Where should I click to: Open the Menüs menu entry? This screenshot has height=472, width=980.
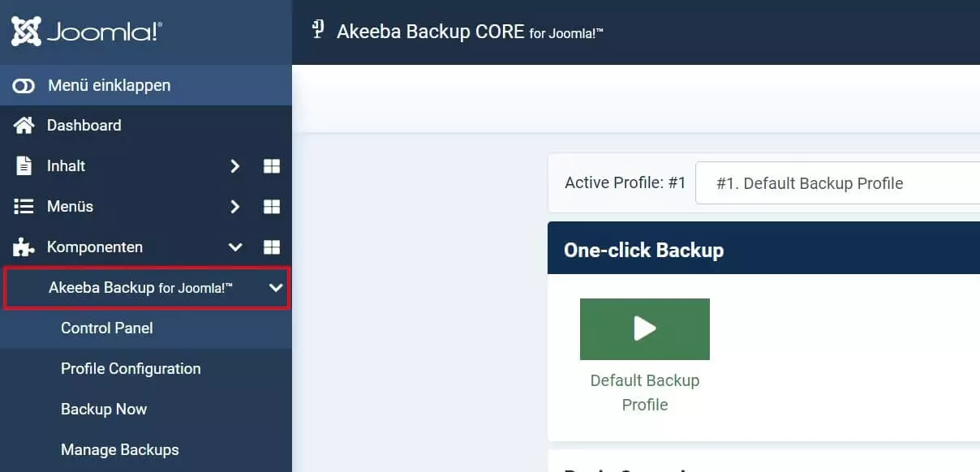pos(70,206)
